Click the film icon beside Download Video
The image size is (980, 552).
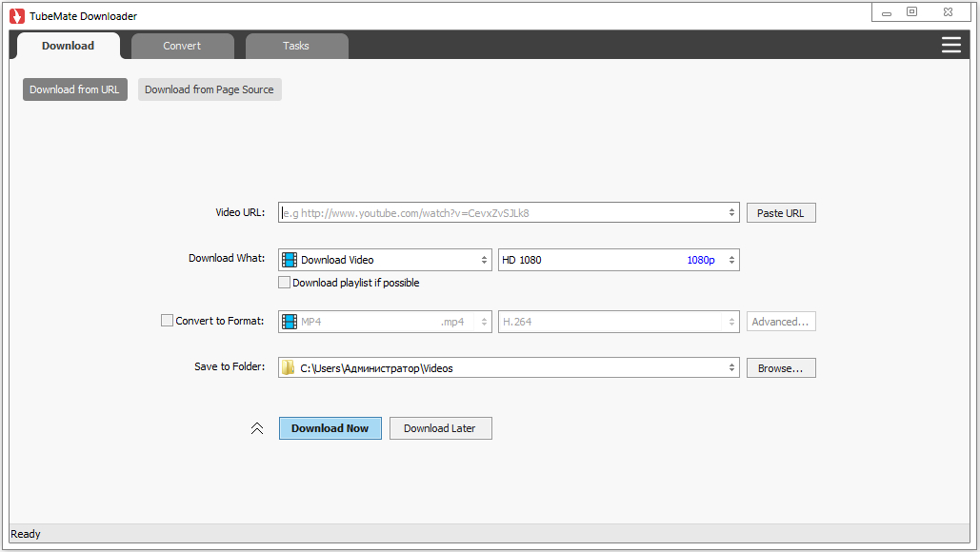coord(290,260)
